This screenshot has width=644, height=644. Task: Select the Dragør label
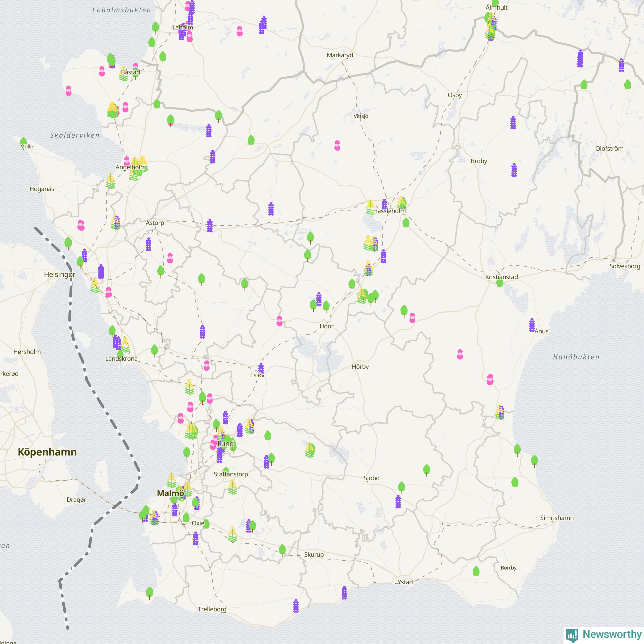(76, 500)
